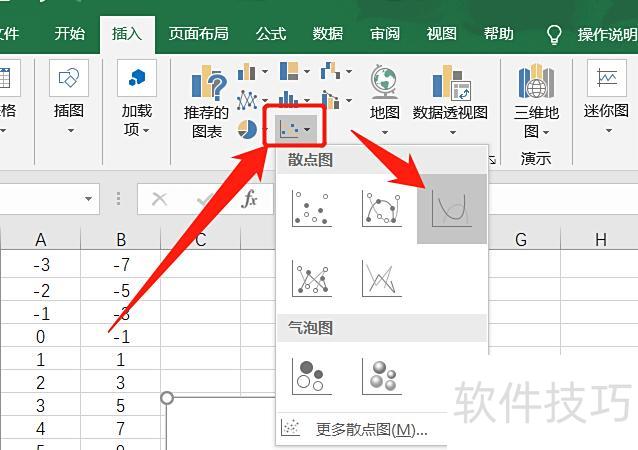Insert a column or bar chart
638x450 pixels.
(x=247, y=72)
